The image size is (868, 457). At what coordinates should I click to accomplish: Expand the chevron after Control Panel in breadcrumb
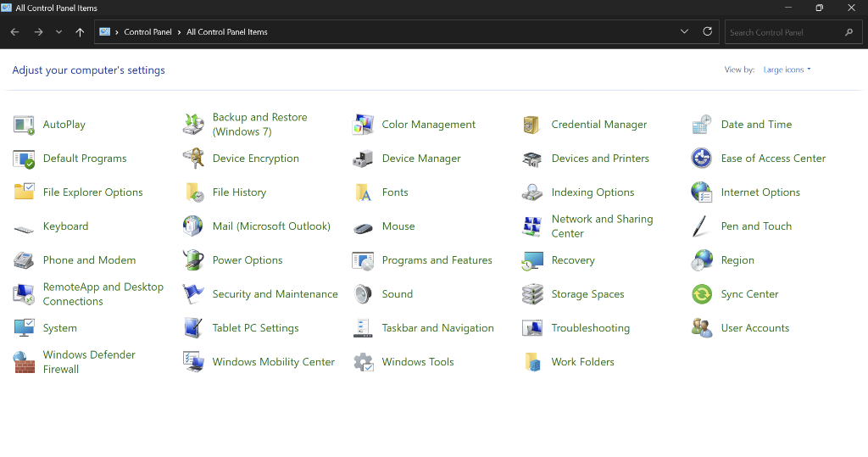[180, 32]
